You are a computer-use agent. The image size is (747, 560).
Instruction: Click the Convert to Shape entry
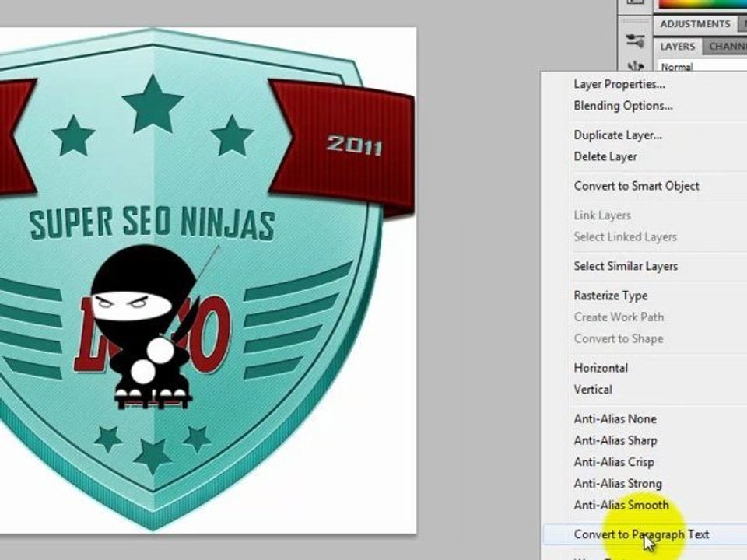(x=619, y=338)
